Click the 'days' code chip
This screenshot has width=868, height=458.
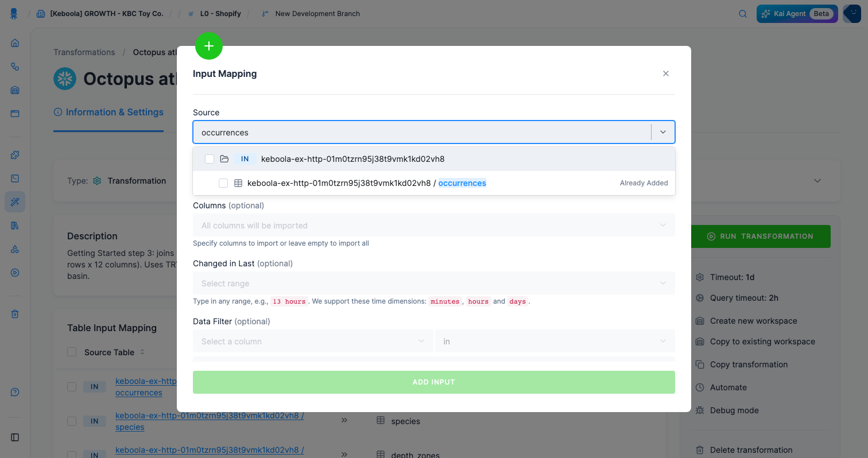[x=517, y=301]
